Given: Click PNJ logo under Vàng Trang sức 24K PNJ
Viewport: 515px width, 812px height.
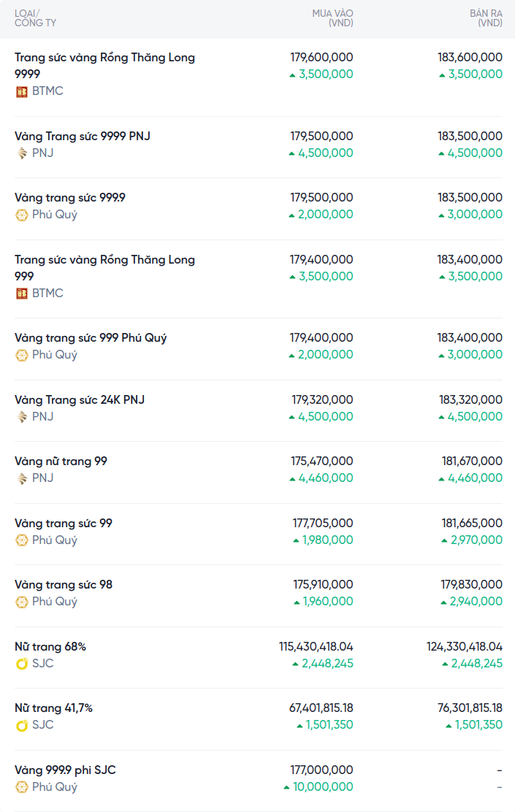Looking at the screenshot, I should click(x=22, y=417).
